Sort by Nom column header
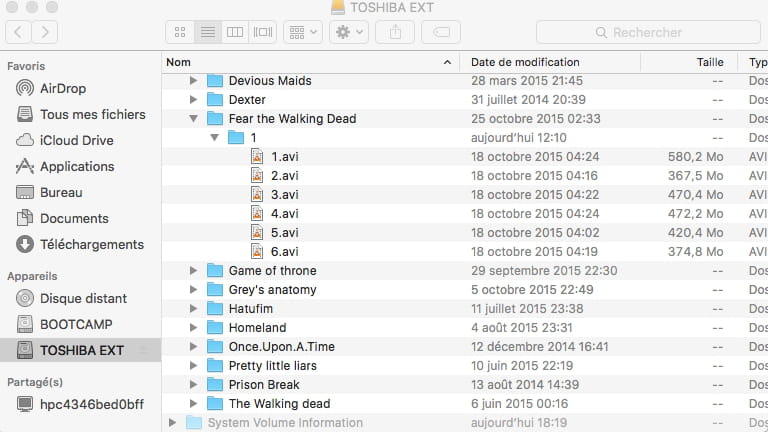 coord(311,62)
